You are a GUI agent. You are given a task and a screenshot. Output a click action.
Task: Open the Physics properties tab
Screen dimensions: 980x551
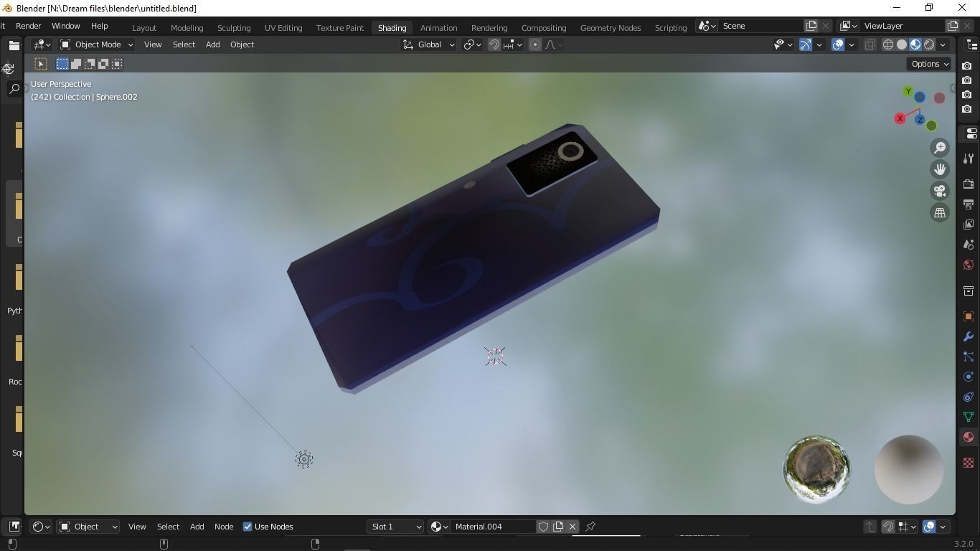[x=969, y=377]
